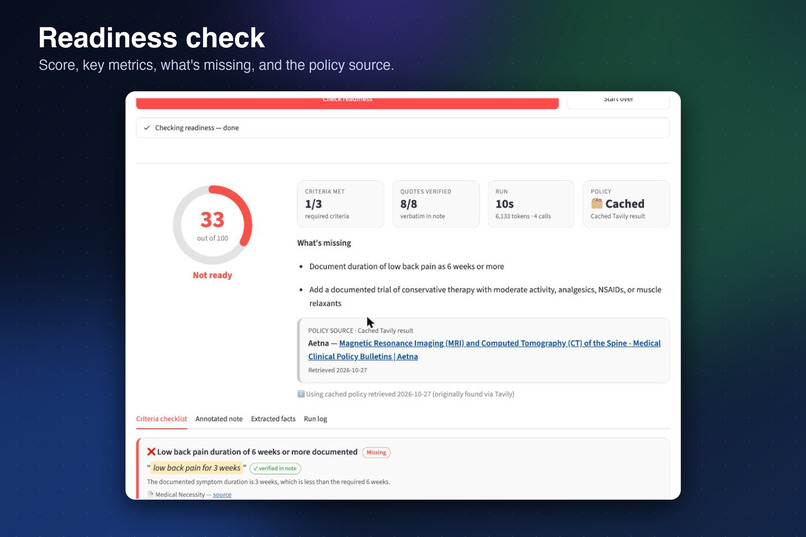The image size is (806, 537).
Task: Click the verified in note badge
Action: (x=275, y=468)
